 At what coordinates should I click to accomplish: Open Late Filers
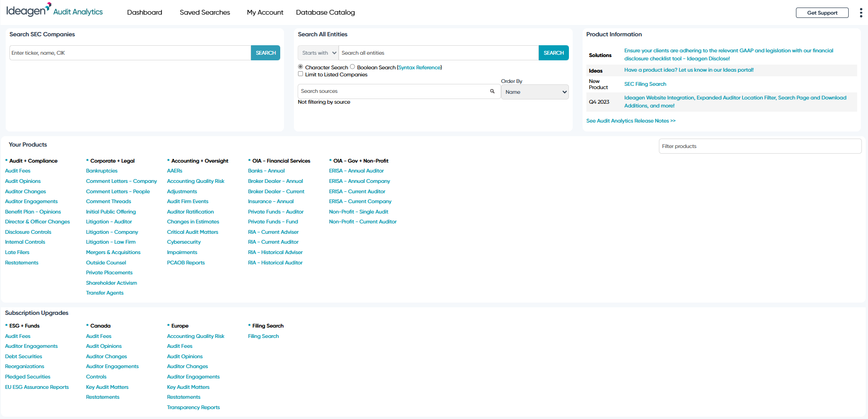[17, 252]
